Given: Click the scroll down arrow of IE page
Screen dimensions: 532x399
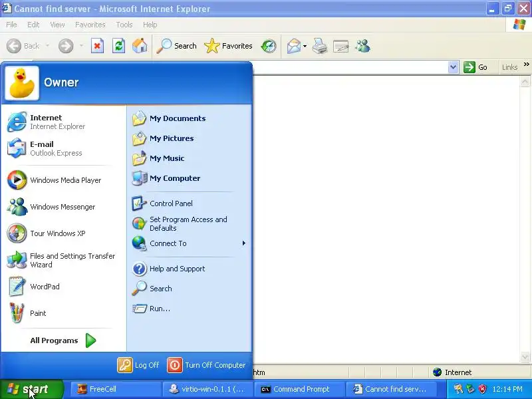Looking at the screenshot, I should pyautogui.click(x=525, y=357).
